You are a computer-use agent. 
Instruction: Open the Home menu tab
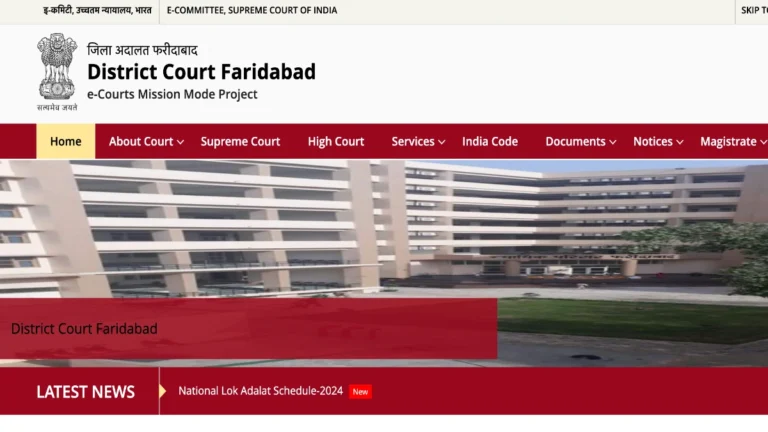point(66,142)
